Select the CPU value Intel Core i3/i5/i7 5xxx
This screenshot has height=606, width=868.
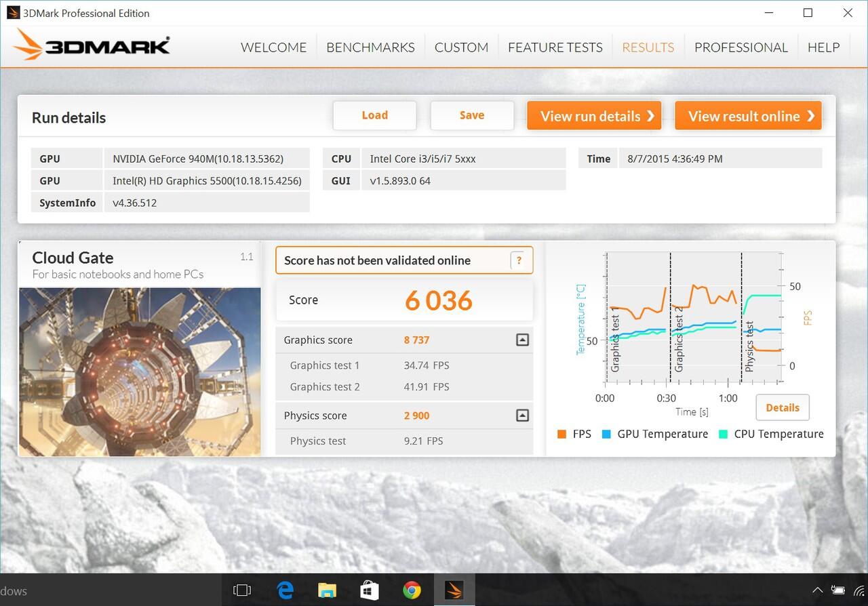pyautogui.click(x=422, y=159)
